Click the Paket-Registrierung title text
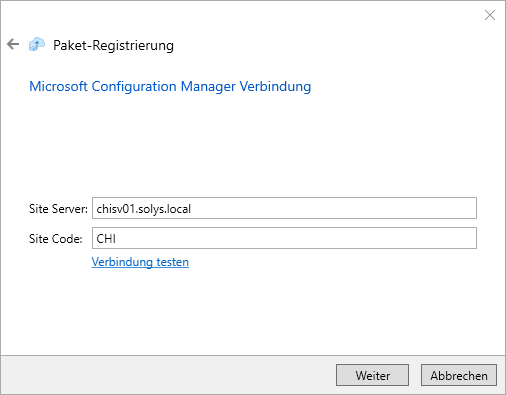This screenshot has width=506, height=395. pyautogui.click(x=113, y=45)
